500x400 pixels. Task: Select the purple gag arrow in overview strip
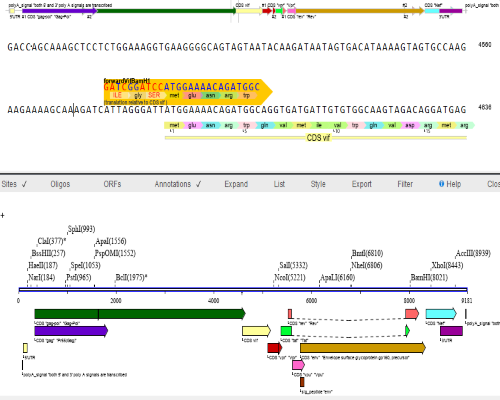[60, 11]
